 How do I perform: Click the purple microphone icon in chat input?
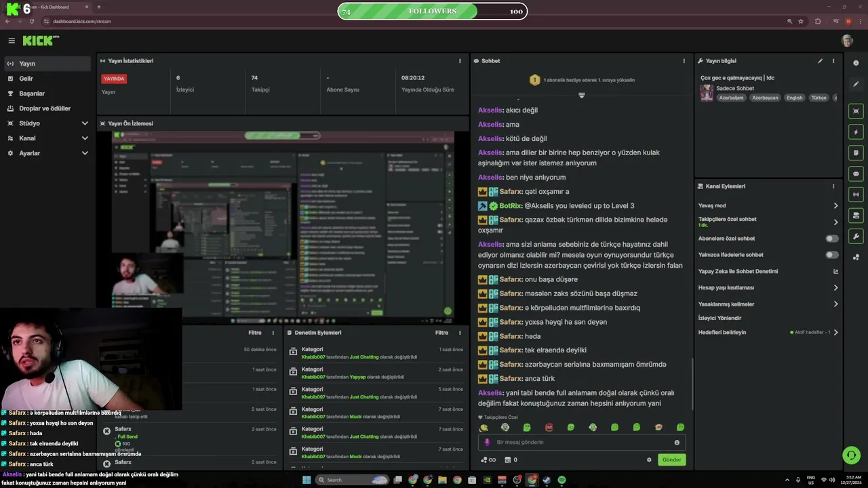pyautogui.click(x=487, y=443)
